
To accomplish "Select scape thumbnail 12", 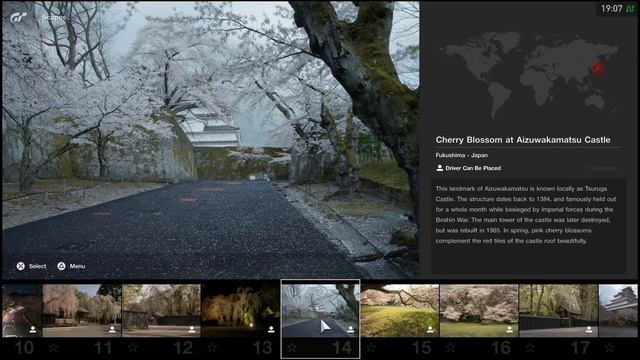I will click(161, 311).
